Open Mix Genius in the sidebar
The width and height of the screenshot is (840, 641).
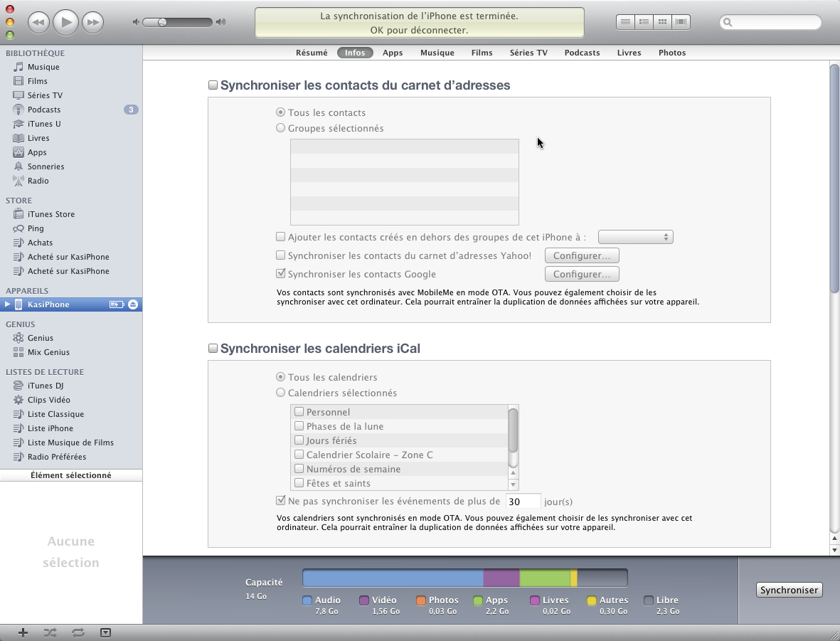point(48,352)
